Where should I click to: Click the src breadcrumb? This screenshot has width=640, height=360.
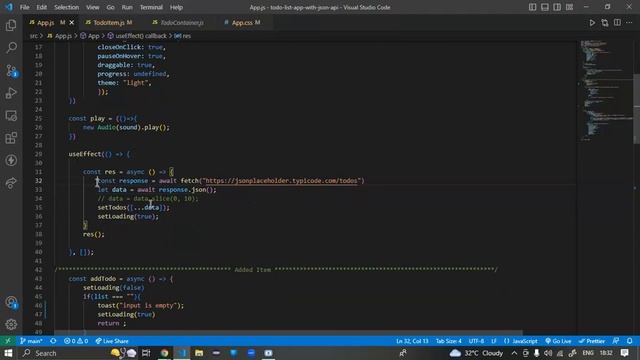33,36
